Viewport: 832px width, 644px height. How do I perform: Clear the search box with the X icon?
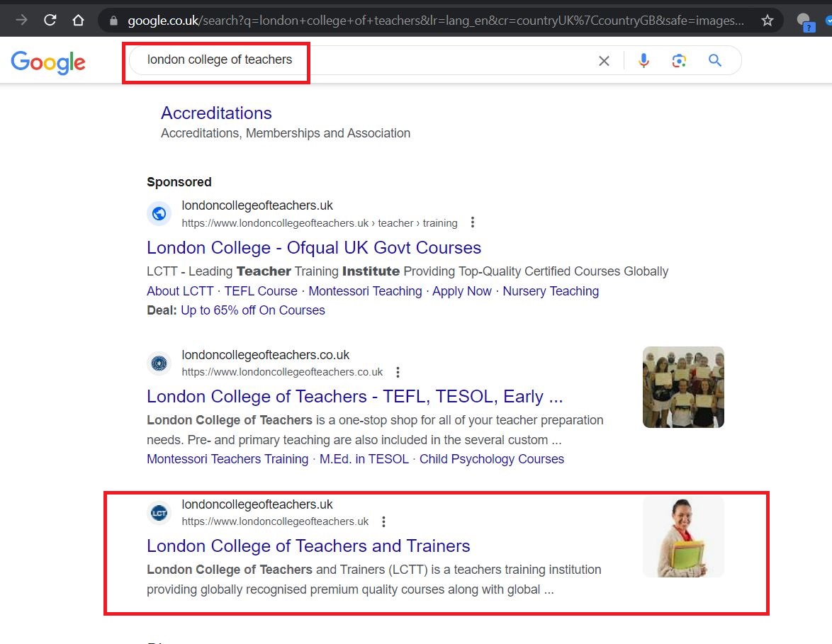[x=604, y=61]
